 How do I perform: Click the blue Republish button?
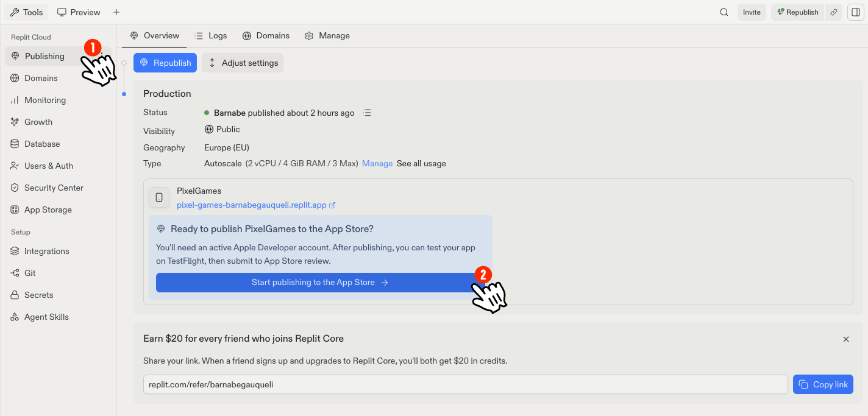[165, 63]
